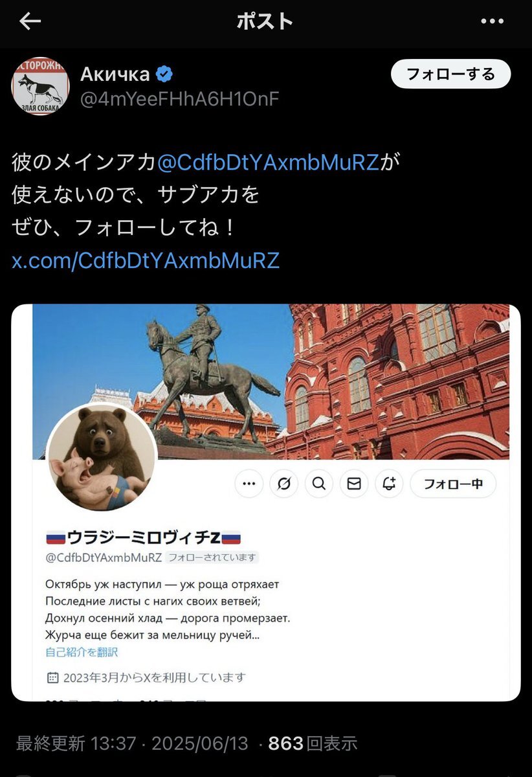Open the three-dot post options menu
This screenshot has height=777, width=532.
(x=491, y=21)
